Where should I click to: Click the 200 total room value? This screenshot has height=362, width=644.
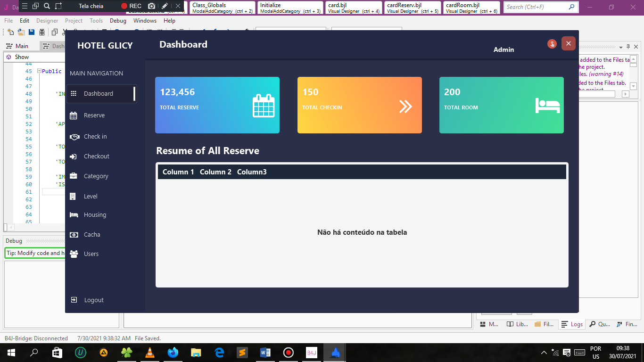pyautogui.click(x=452, y=92)
